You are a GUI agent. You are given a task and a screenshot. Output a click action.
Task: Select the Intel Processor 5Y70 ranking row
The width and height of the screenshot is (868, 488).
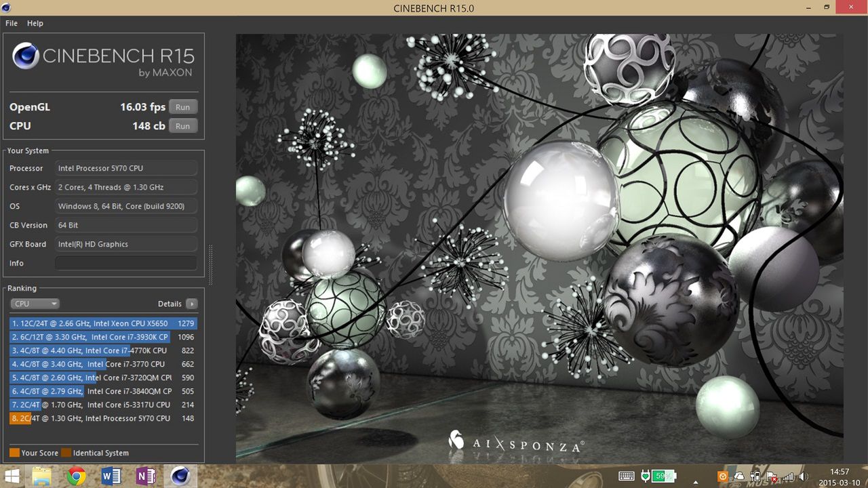tap(103, 418)
